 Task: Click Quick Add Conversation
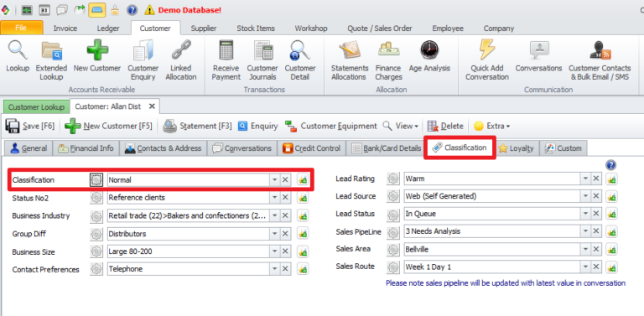(487, 60)
